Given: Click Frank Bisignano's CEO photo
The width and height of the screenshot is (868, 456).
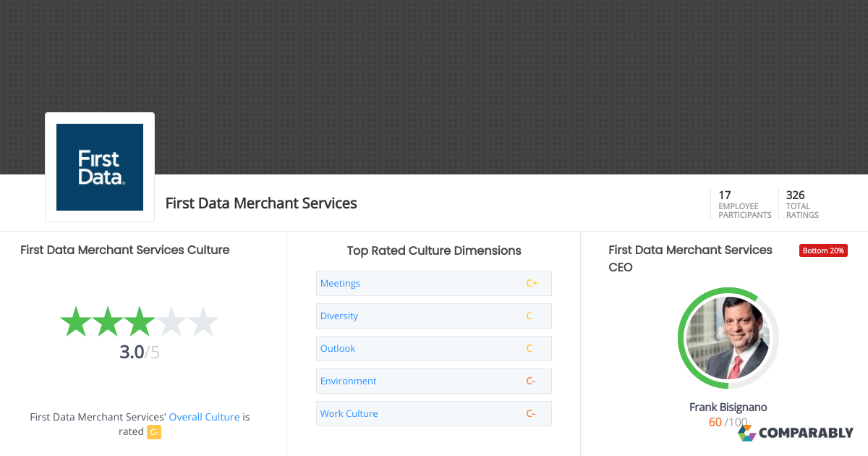Looking at the screenshot, I should tap(728, 338).
